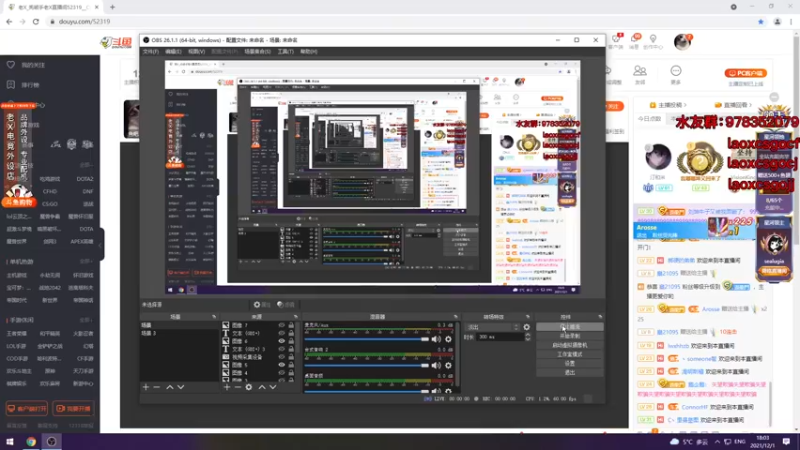
Task: Toggle lock on source 图像 7
Action: click(x=291, y=325)
